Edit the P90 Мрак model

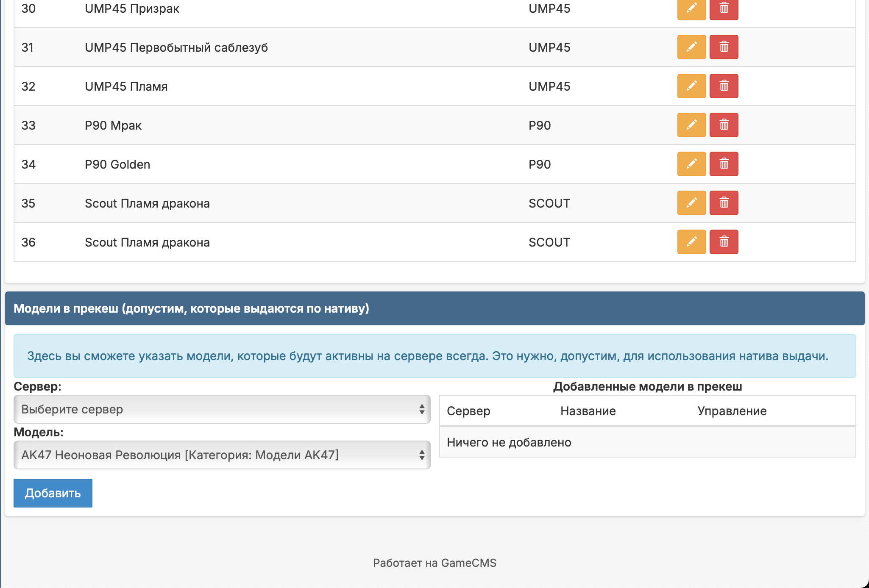pos(691,125)
